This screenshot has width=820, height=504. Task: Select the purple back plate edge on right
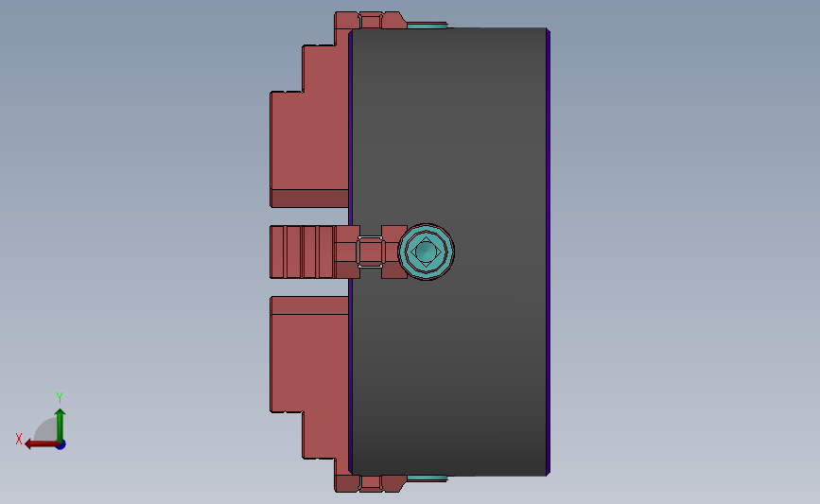tap(548, 252)
